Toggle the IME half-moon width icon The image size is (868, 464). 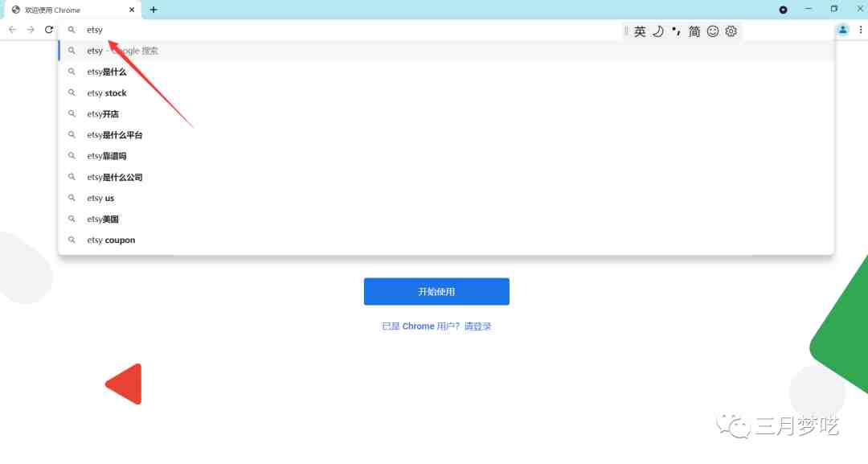coord(657,31)
